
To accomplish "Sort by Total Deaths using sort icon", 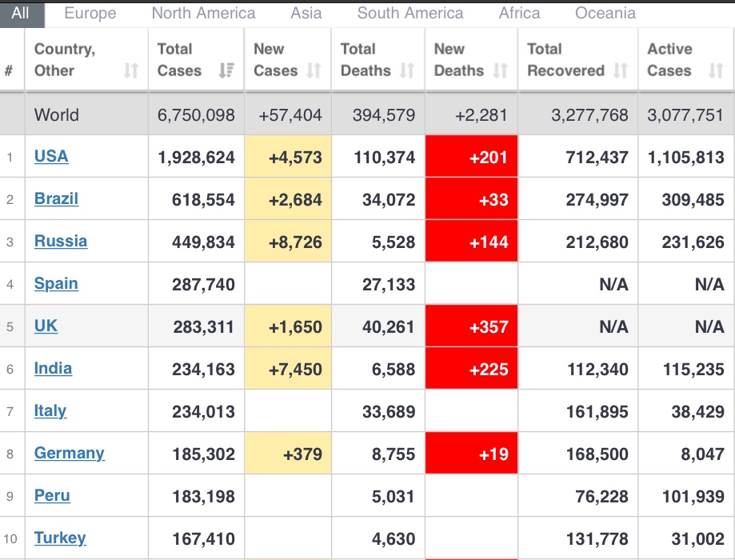I will coord(407,70).
